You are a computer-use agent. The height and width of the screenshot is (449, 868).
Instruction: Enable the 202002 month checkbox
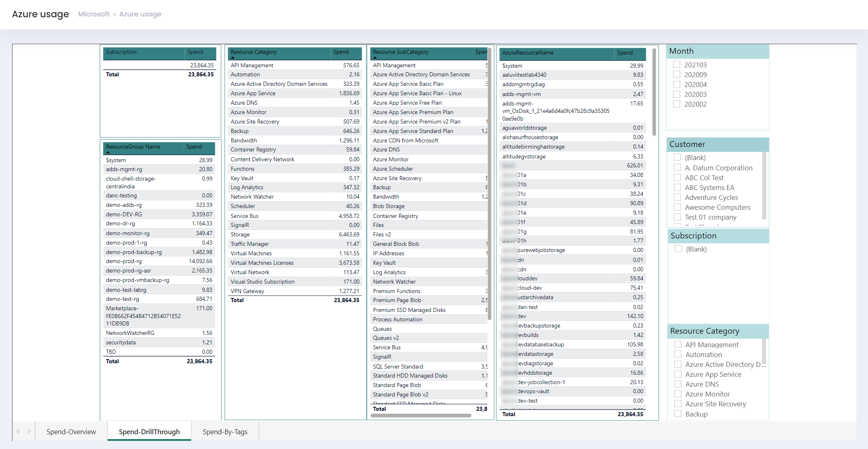(x=677, y=104)
